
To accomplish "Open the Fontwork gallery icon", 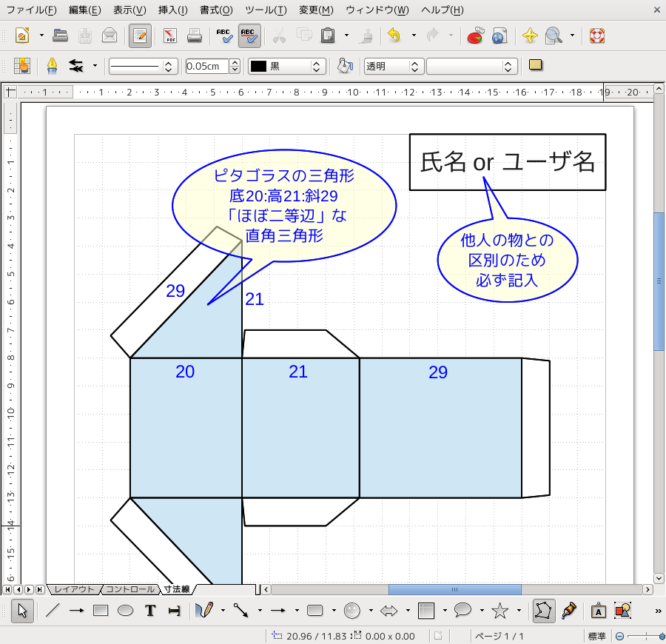I will click(598, 611).
